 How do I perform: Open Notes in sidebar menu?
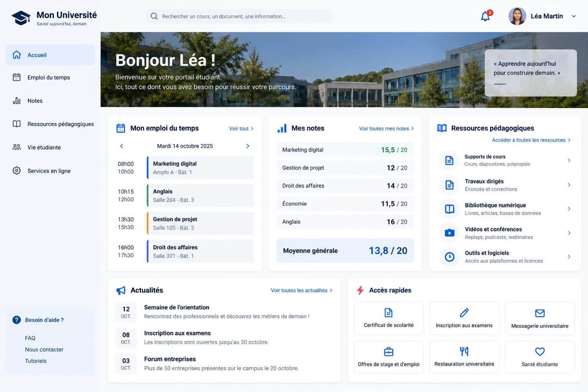pyautogui.click(x=50, y=101)
